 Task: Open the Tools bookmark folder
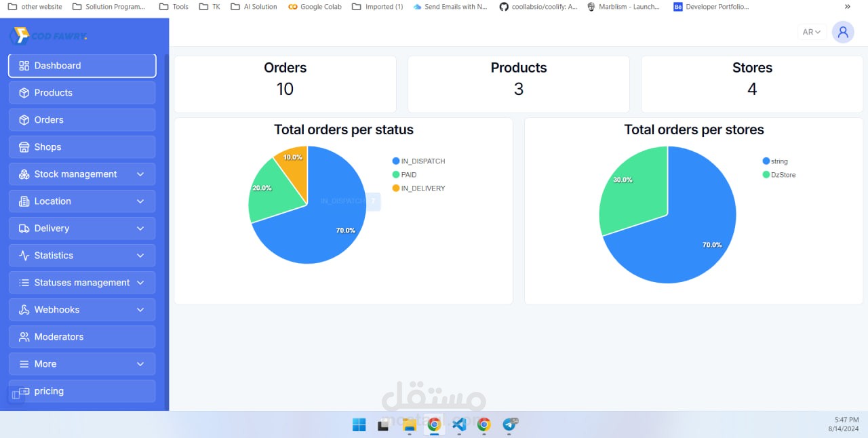tap(174, 7)
